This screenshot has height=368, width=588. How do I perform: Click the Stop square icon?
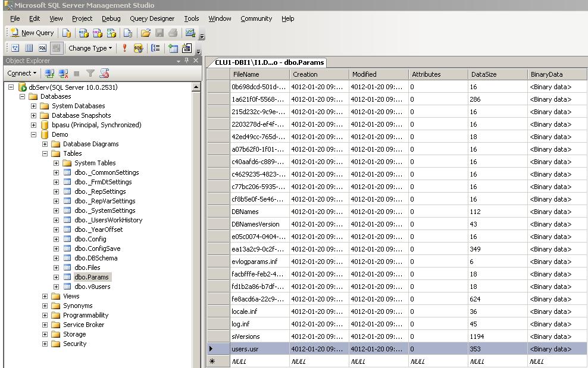coord(77,74)
